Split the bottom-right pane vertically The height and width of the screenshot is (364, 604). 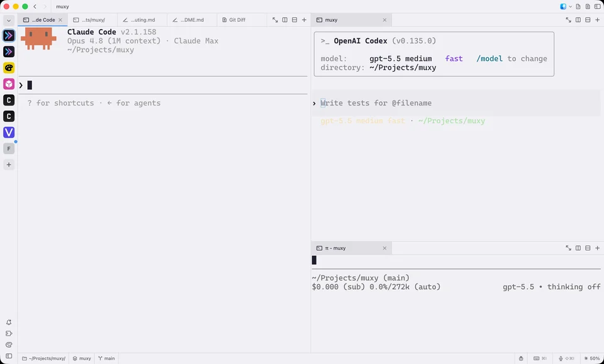tap(578, 248)
